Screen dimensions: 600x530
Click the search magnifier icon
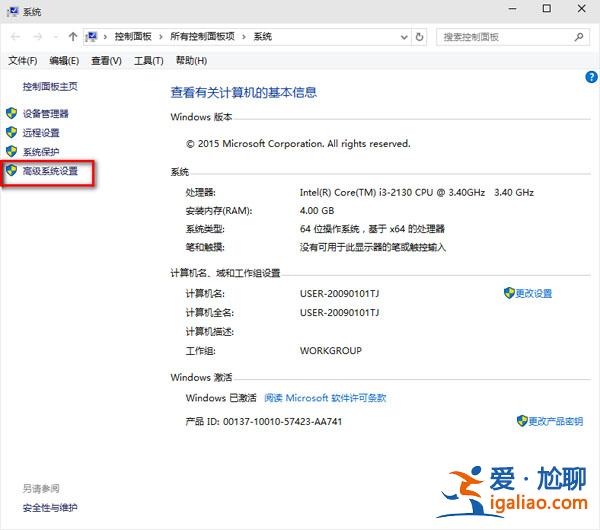(x=579, y=37)
